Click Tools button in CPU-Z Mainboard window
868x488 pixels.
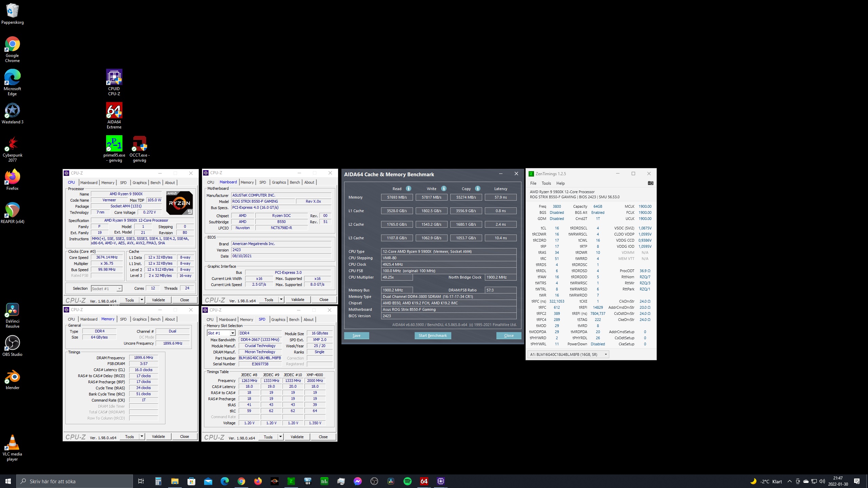(269, 300)
